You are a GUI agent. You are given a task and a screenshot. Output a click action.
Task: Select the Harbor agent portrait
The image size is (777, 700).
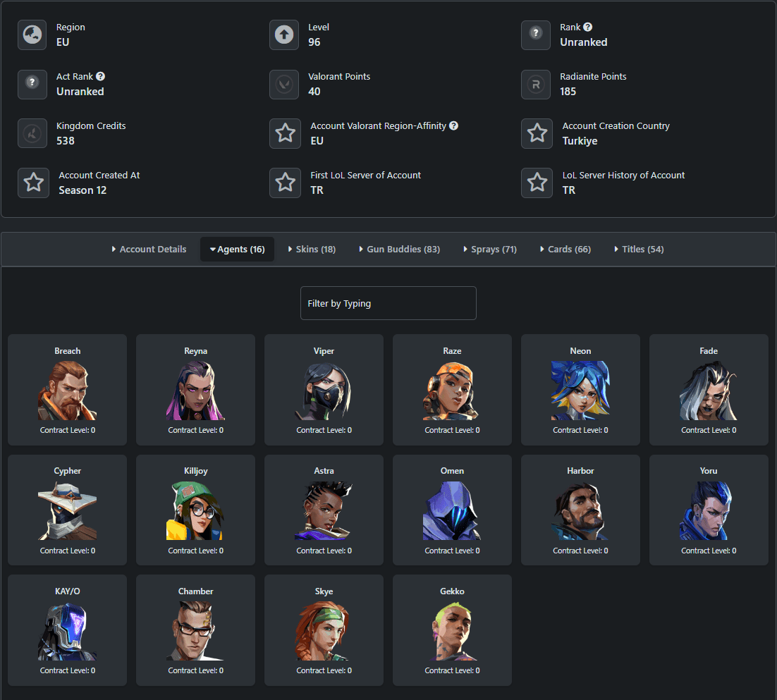pos(580,511)
